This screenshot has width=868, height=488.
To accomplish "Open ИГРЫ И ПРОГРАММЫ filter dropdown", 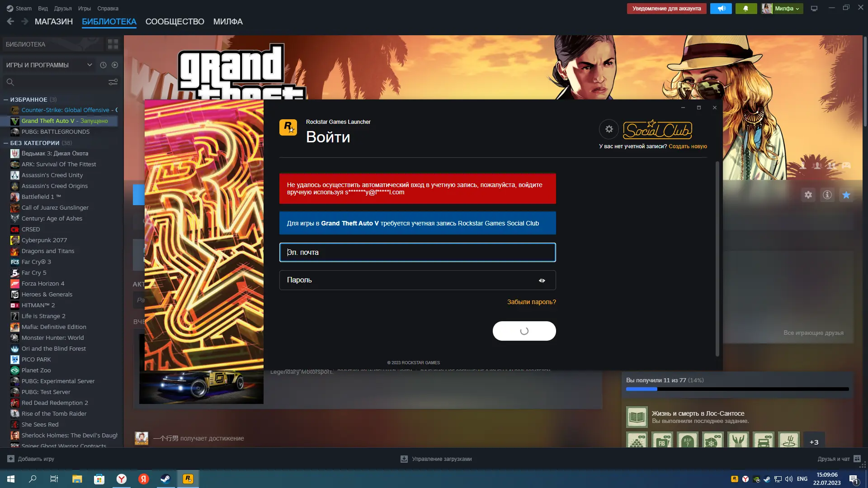I will [49, 65].
